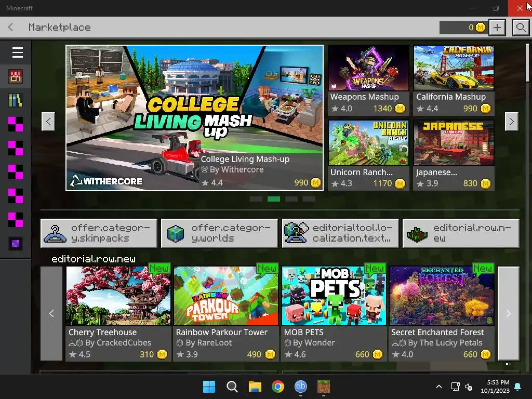Click grass sapling icon on editorial.row.new button
This screenshot has height=399, width=532.
tap(417, 234)
